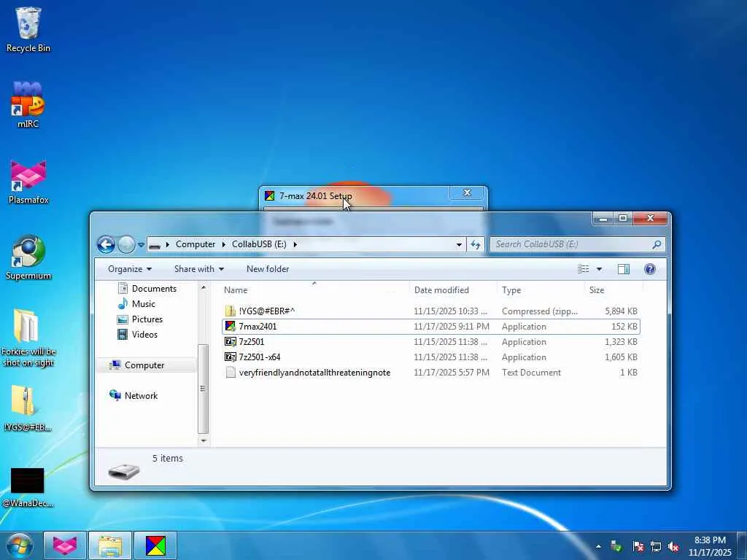Click the Action Center flag tray icon
Viewport: 747px width, 560px height.
point(638,546)
